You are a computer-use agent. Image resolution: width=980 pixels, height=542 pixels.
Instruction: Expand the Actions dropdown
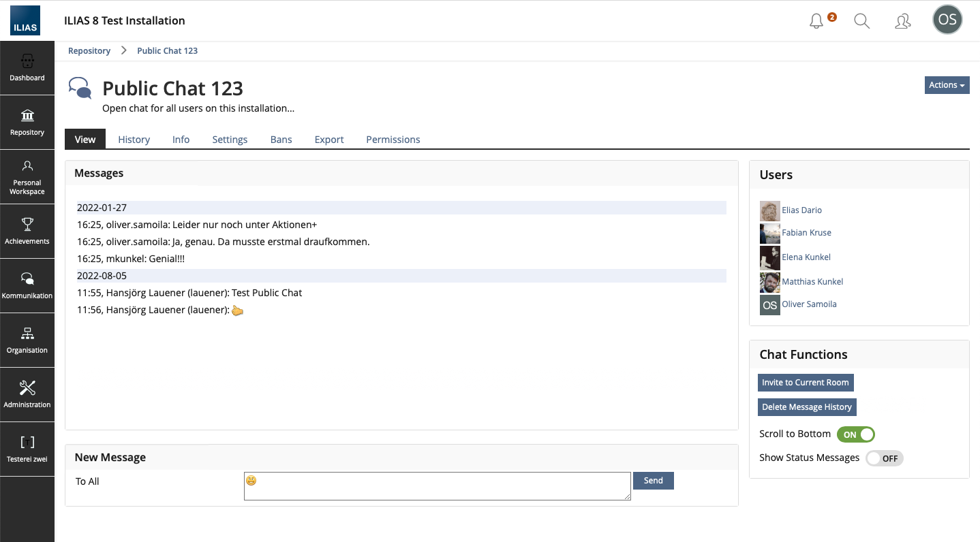pyautogui.click(x=947, y=85)
